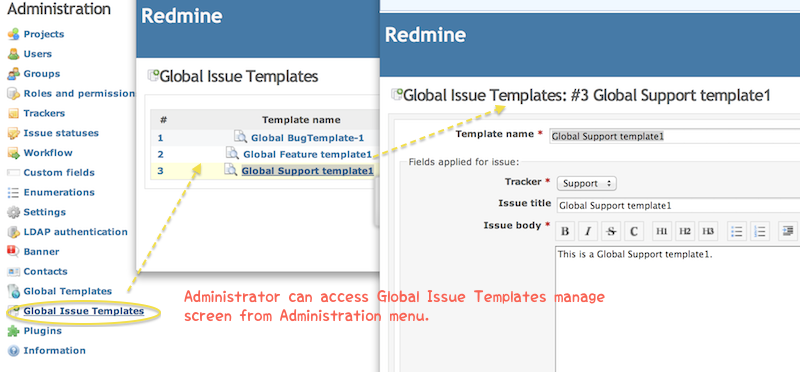Click template number 1 in list
The height and width of the screenshot is (372, 800).
pyautogui.click(x=160, y=138)
